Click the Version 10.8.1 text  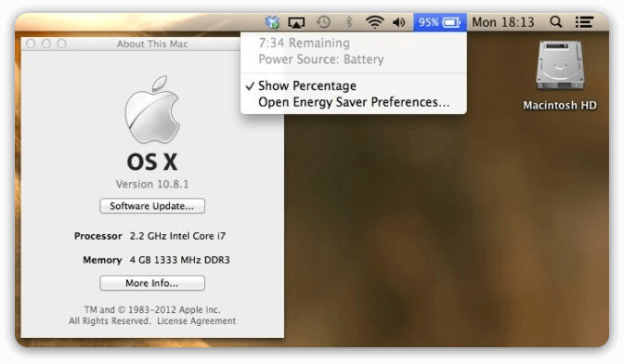(152, 184)
